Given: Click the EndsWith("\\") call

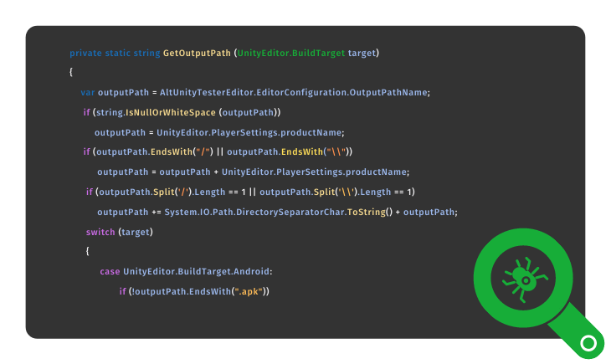Looking at the screenshot, I should pos(316,151).
